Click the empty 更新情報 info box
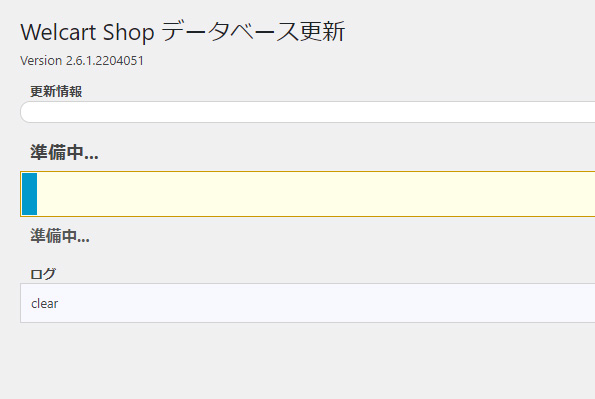The image size is (595, 399). tap(307, 112)
